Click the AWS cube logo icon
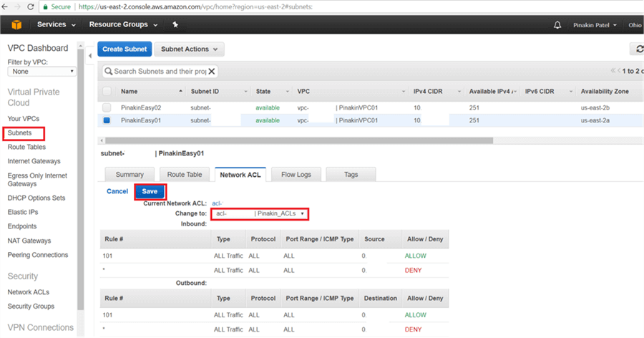Screen dimensions: 644x338 coord(16,24)
